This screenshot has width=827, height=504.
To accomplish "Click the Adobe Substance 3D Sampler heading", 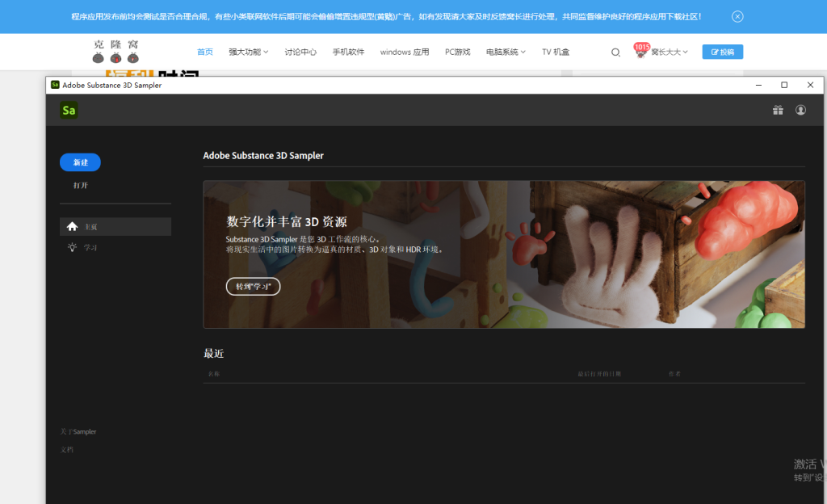I will coord(263,156).
